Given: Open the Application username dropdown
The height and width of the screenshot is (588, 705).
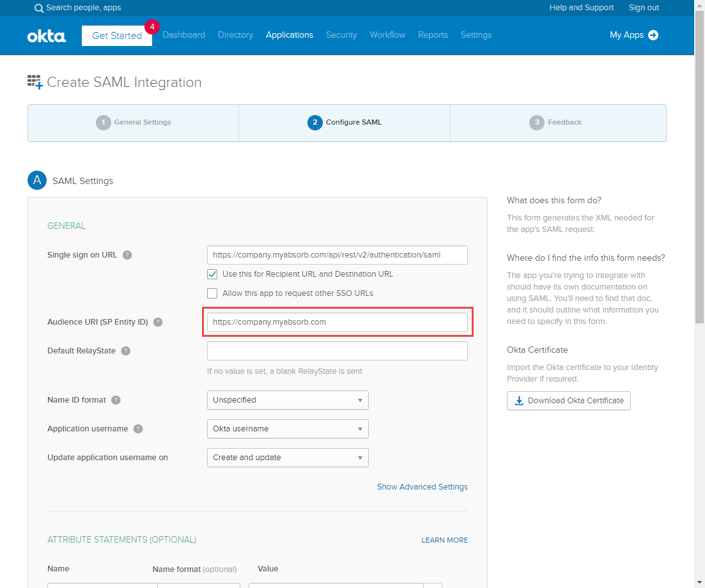Looking at the screenshot, I should pyautogui.click(x=288, y=429).
